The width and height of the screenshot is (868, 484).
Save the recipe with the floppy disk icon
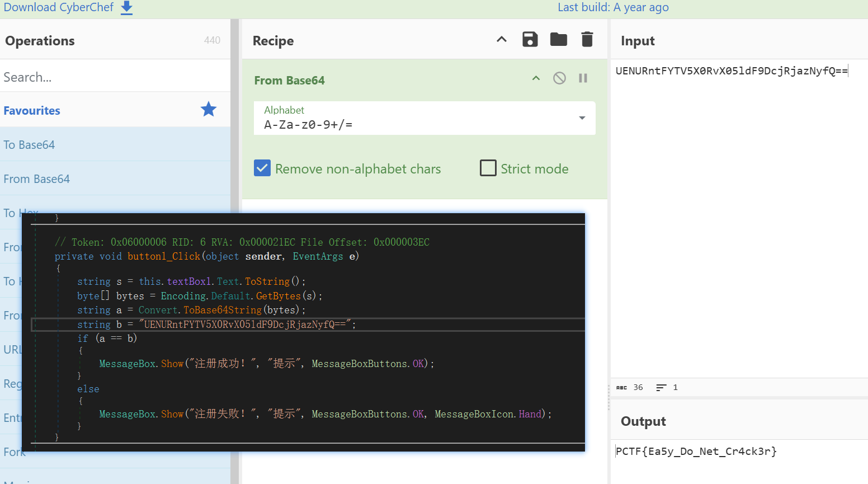click(x=530, y=40)
